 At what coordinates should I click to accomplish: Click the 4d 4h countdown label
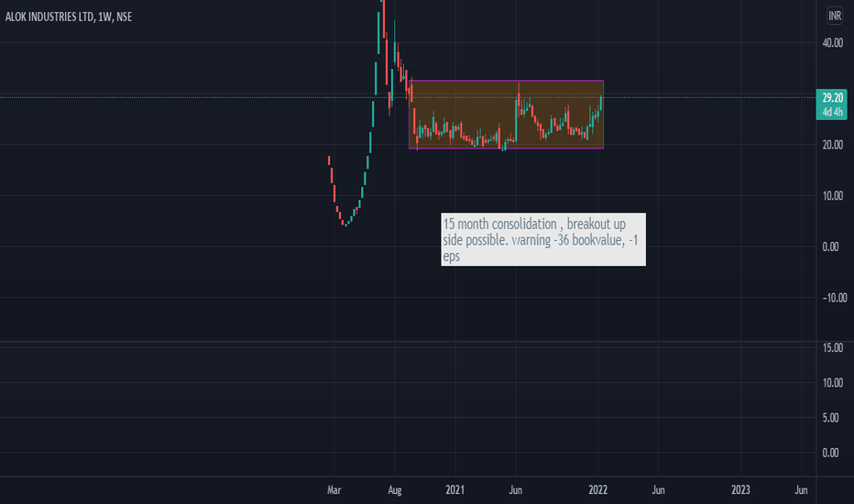pyautogui.click(x=832, y=112)
